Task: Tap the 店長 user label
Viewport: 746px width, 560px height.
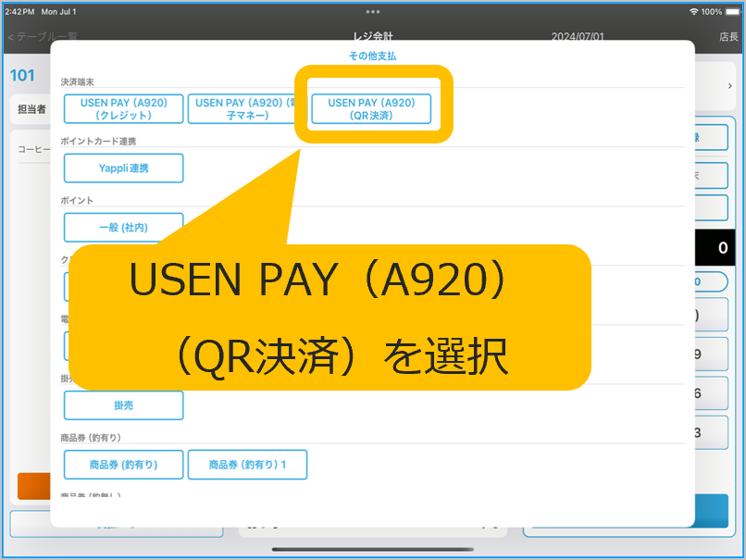Action: [x=728, y=37]
